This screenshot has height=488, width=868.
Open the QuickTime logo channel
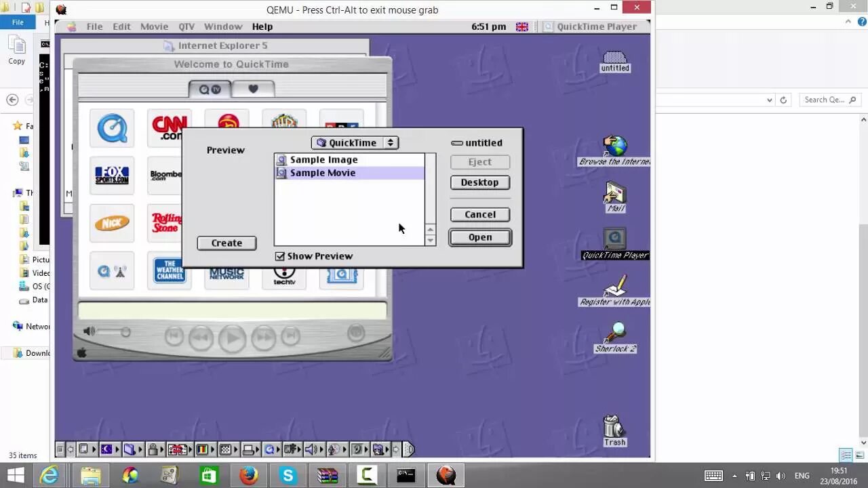click(112, 128)
